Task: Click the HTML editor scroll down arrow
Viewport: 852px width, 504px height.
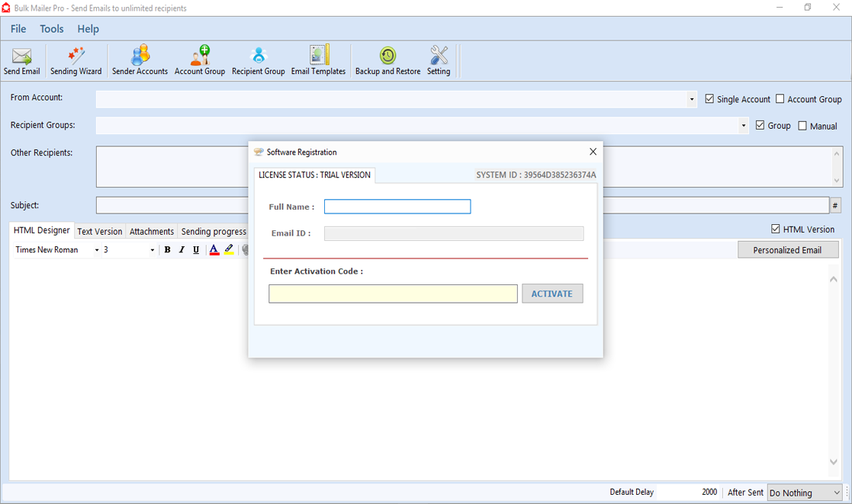Action: coord(834,462)
